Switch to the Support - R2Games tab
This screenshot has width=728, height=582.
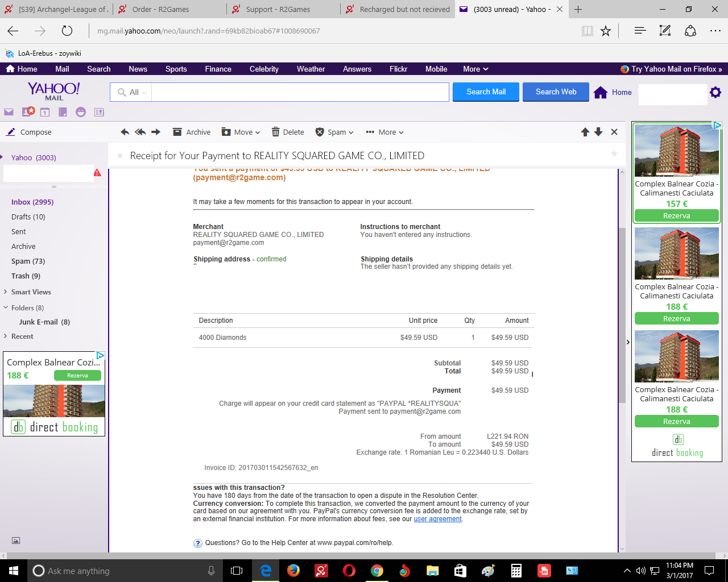(278, 9)
